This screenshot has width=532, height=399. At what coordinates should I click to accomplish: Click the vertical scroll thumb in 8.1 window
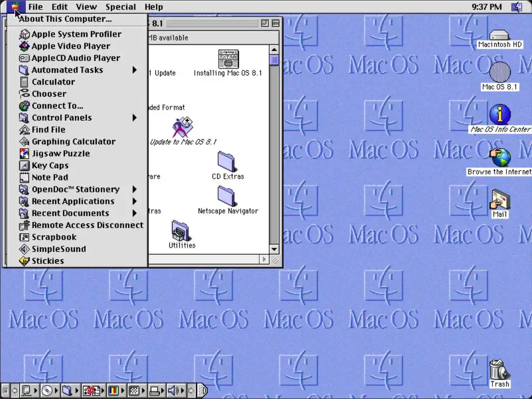[274, 60]
